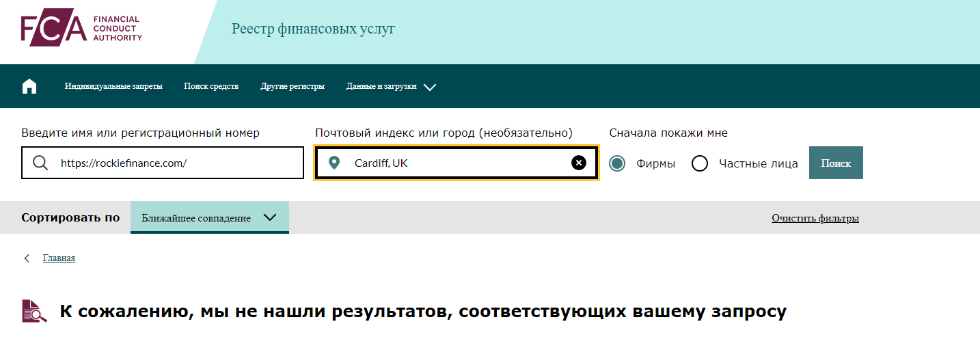Click the no-results document icon
The width and height of the screenshot is (980, 337).
coord(34,312)
